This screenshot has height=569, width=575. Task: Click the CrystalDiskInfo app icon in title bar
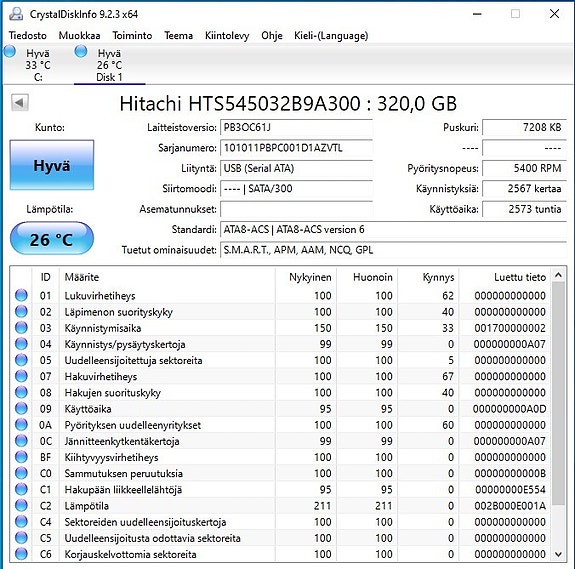(16, 14)
